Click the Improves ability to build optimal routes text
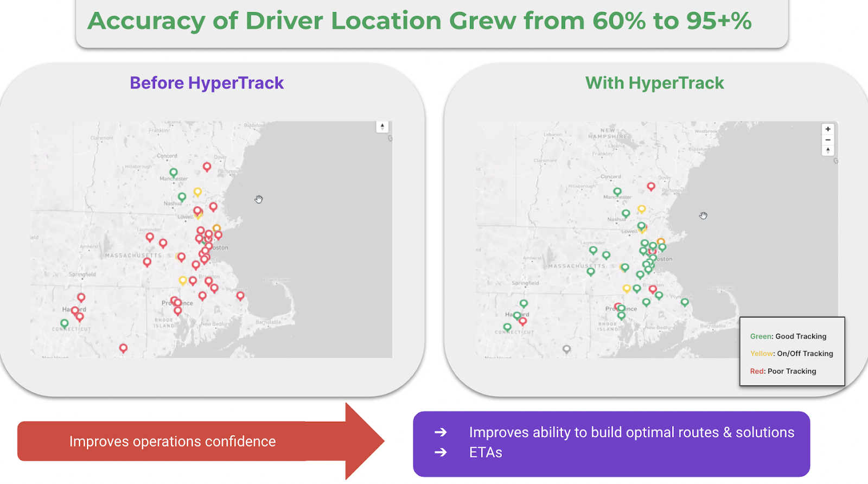 tap(631, 432)
